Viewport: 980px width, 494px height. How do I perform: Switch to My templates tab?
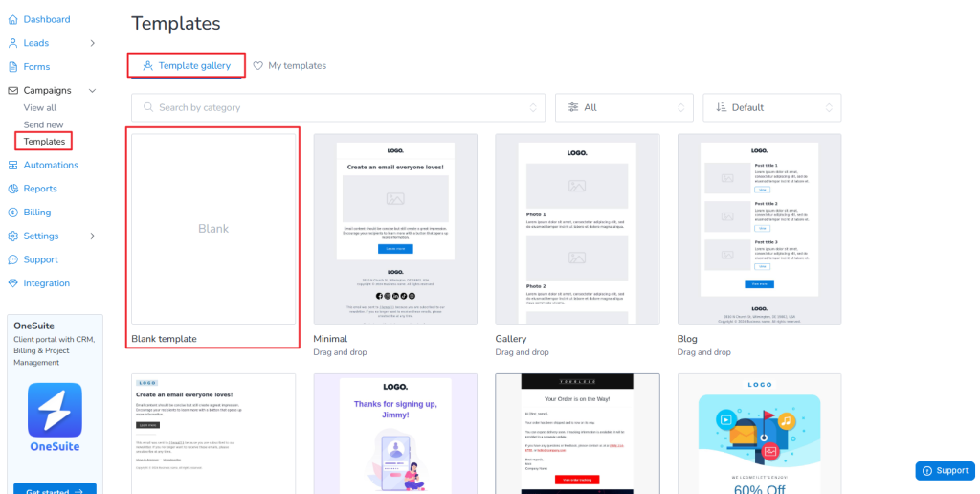coord(289,66)
